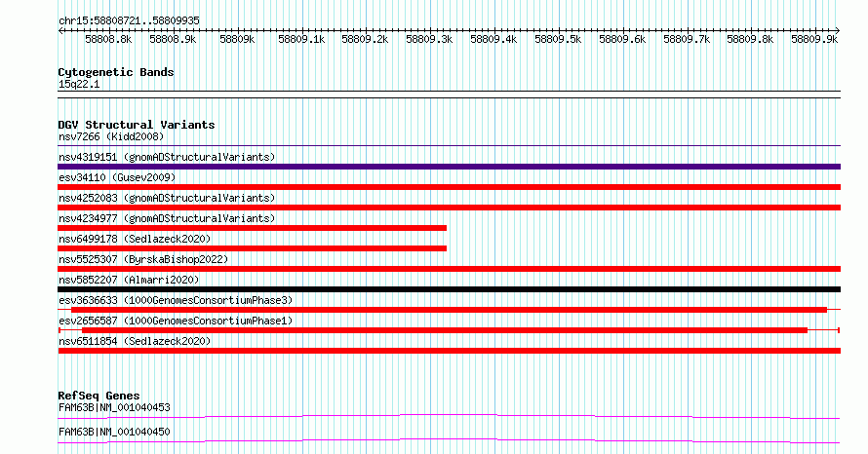This screenshot has width=868, height=454.
Task: Select variant nsv7266 (Kidd2008) label
Action: click(111, 136)
